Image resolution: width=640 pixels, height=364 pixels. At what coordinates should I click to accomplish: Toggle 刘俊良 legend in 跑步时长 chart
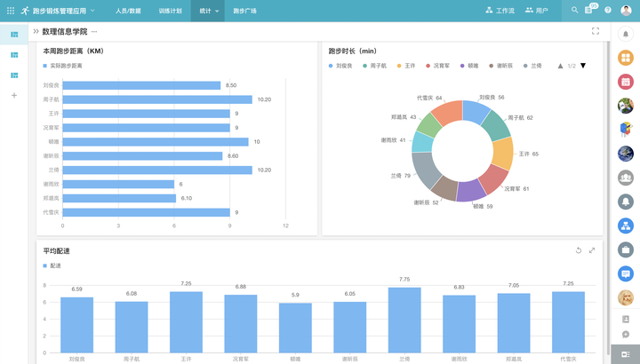(x=340, y=66)
